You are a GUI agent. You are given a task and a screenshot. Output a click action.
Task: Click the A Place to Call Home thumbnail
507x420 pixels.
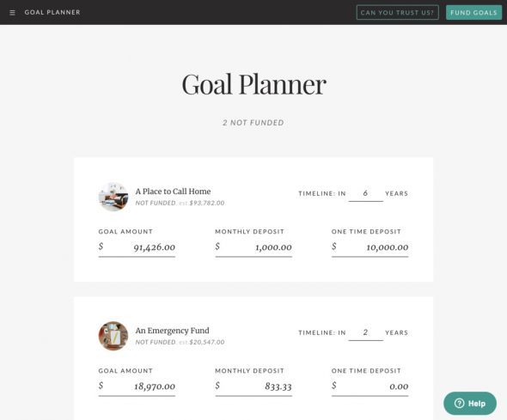[x=113, y=197]
